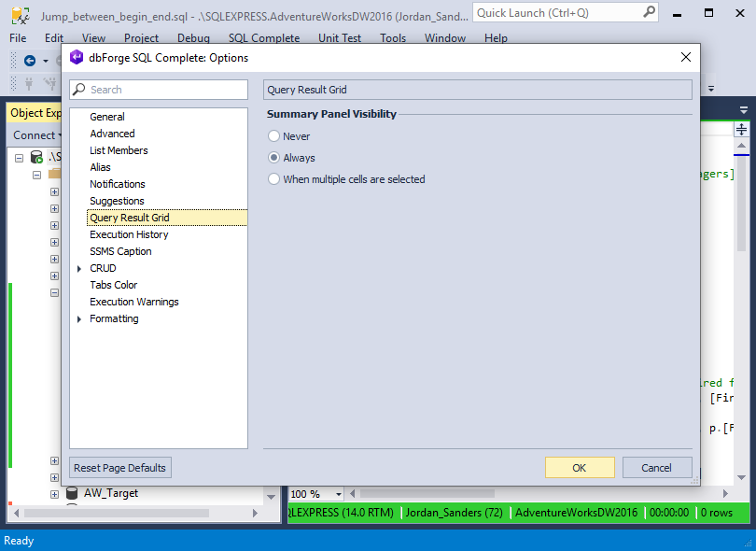This screenshot has height=551, width=756.
Task: Click the AW_Target database cylinder icon
Action: point(72,493)
